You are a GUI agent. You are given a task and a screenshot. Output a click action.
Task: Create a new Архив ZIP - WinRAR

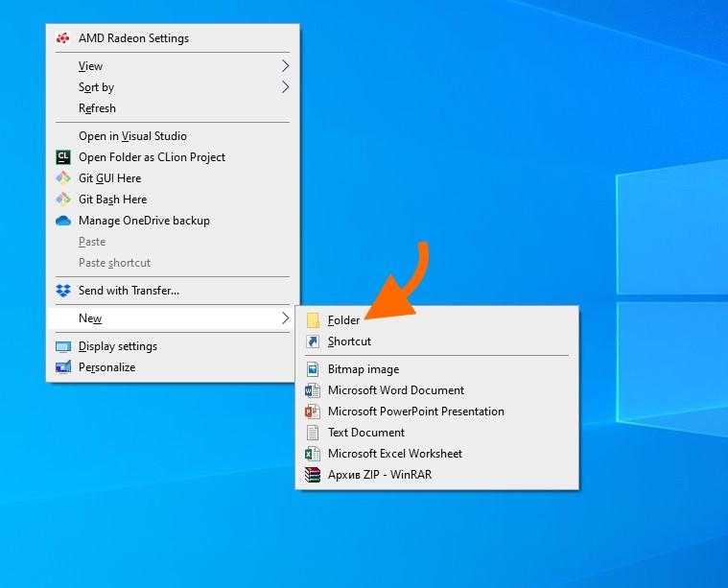tap(436, 475)
